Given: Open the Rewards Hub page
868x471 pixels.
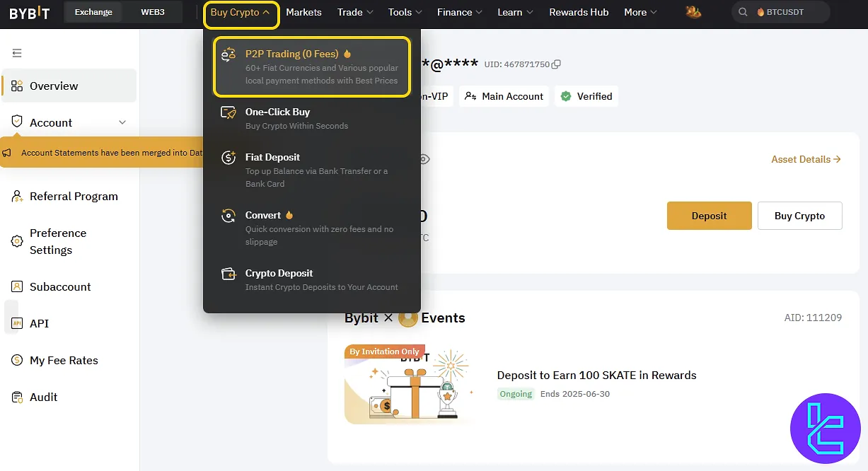Looking at the screenshot, I should [x=579, y=12].
